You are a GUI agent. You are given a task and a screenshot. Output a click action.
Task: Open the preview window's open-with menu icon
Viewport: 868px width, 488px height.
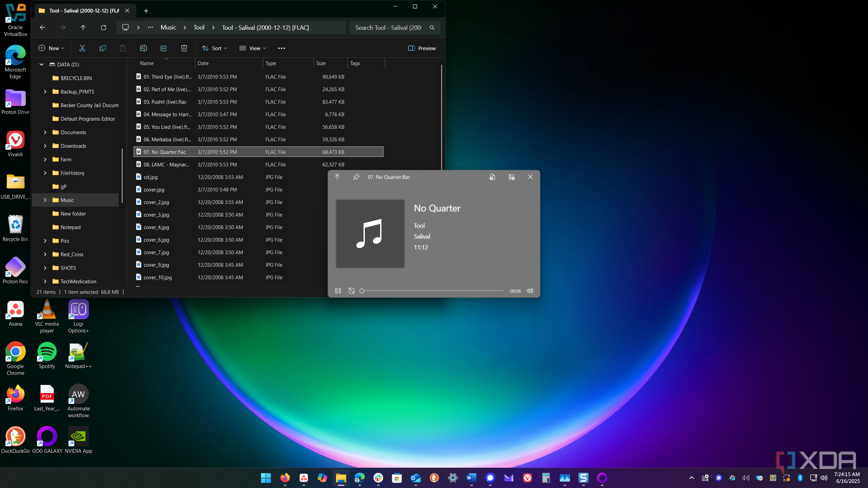pos(512,177)
